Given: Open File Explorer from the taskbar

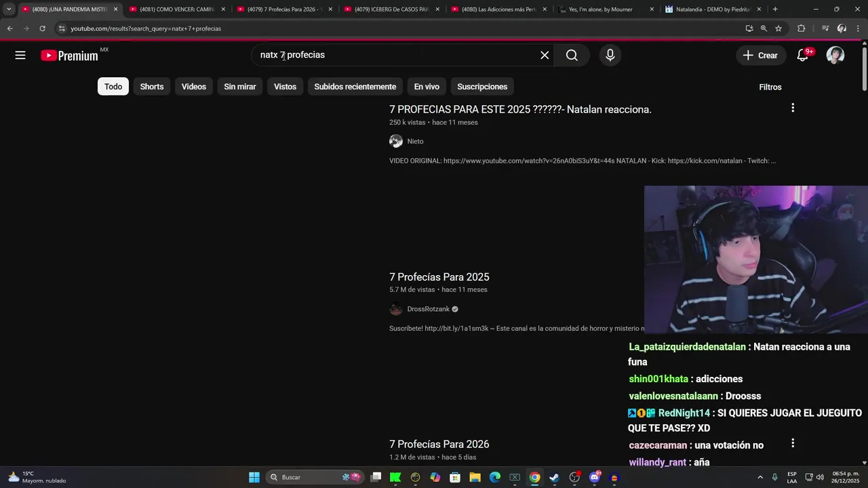Looking at the screenshot, I should click(475, 477).
